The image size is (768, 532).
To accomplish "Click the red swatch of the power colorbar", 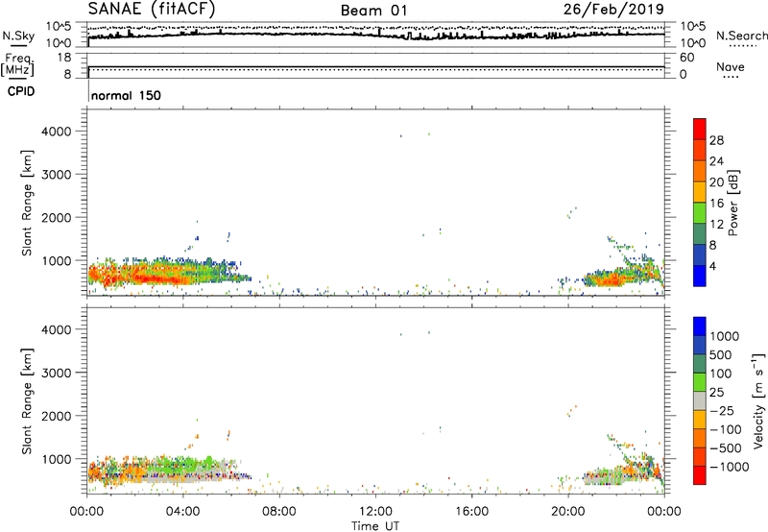I will [x=700, y=130].
